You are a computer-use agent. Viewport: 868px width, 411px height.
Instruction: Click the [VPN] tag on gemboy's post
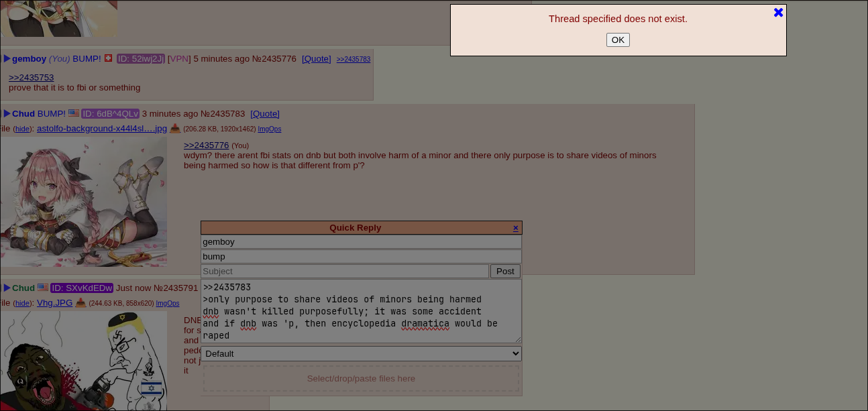click(x=179, y=58)
